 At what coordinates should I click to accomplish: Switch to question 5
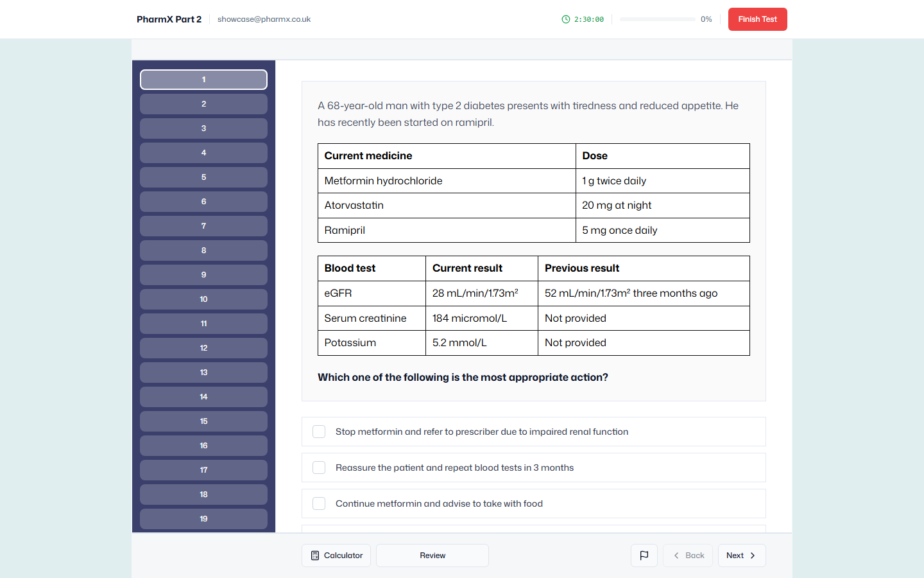pos(204,177)
